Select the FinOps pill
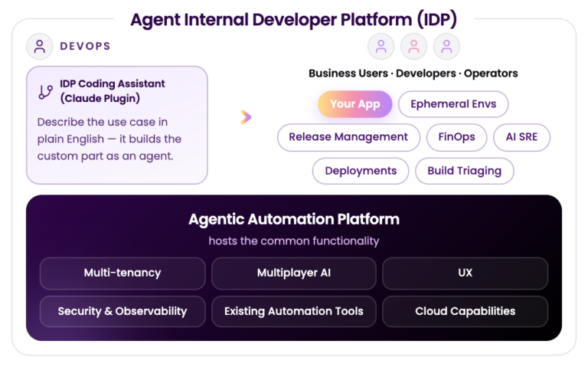 pos(456,137)
